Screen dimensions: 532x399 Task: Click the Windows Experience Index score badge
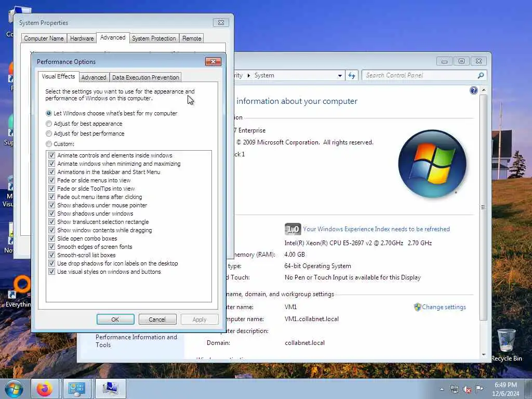point(292,229)
